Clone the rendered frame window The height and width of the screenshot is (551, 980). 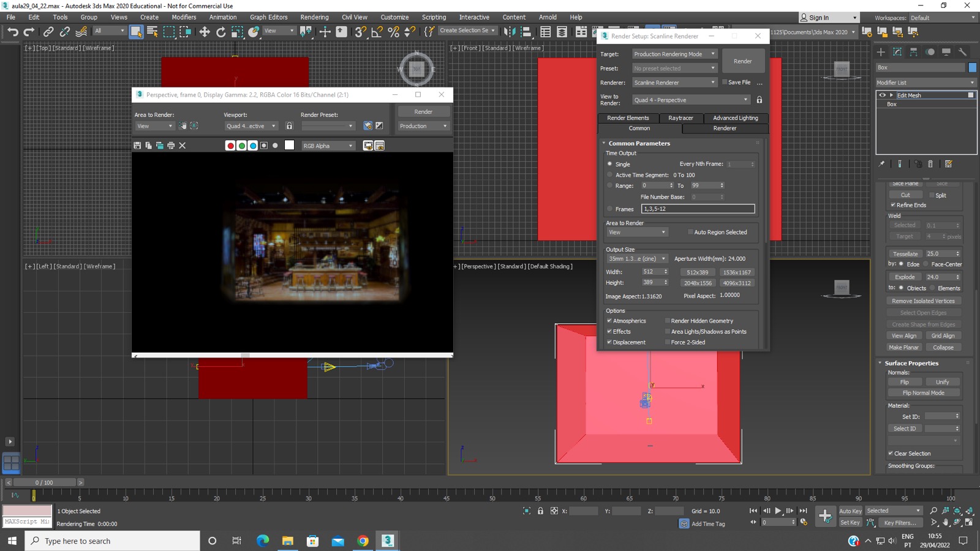click(160, 146)
